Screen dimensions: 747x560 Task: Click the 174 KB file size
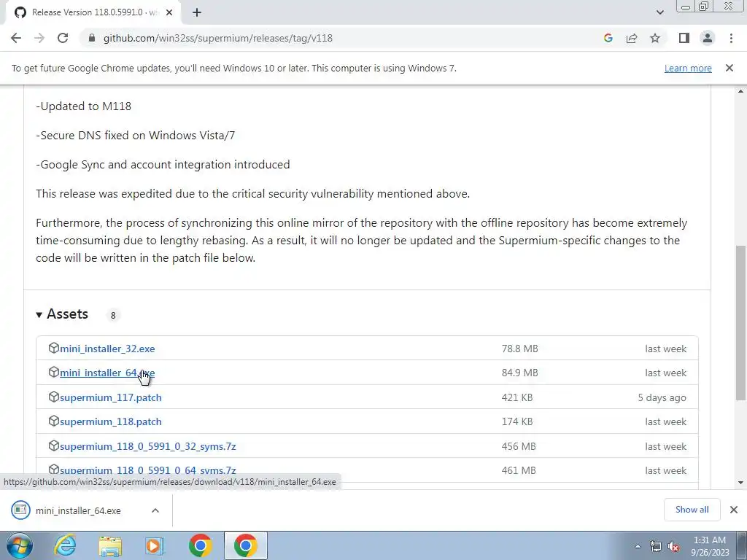click(x=517, y=421)
